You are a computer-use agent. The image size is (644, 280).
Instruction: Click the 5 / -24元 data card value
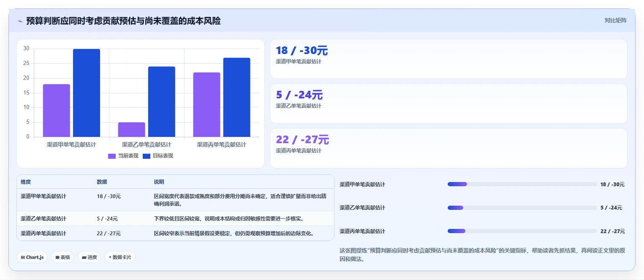299,95
